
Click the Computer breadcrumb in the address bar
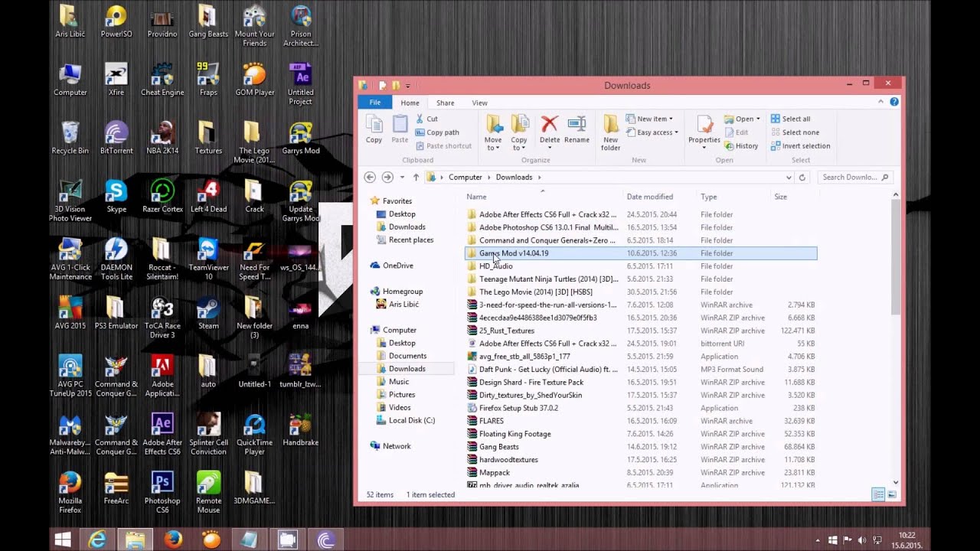click(x=465, y=177)
